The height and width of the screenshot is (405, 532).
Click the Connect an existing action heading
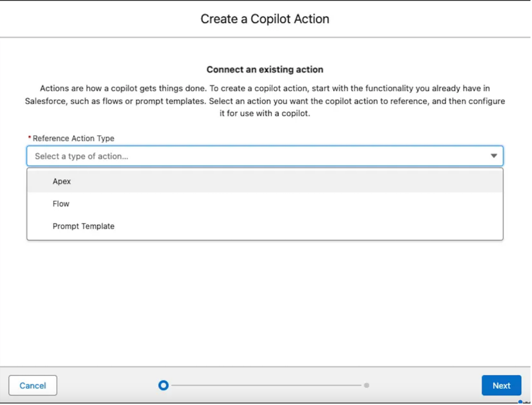(264, 69)
